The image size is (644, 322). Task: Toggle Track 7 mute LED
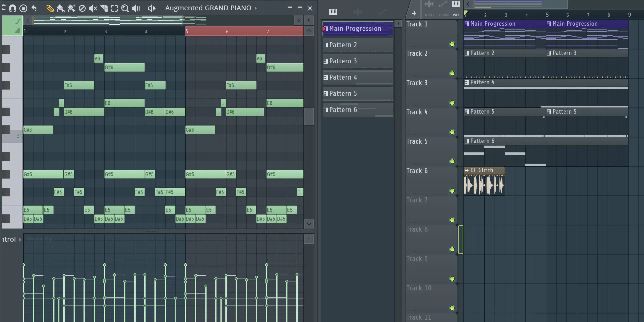click(452, 220)
